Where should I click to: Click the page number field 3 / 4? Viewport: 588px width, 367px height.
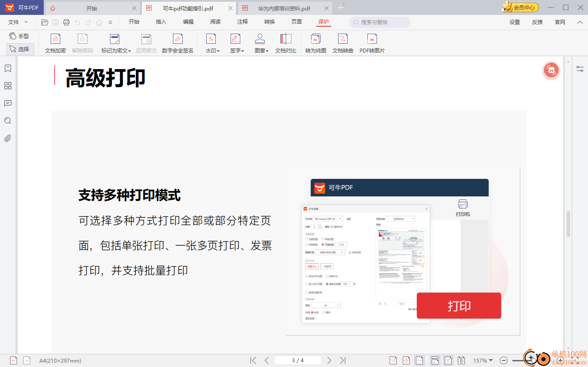click(x=298, y=360)
